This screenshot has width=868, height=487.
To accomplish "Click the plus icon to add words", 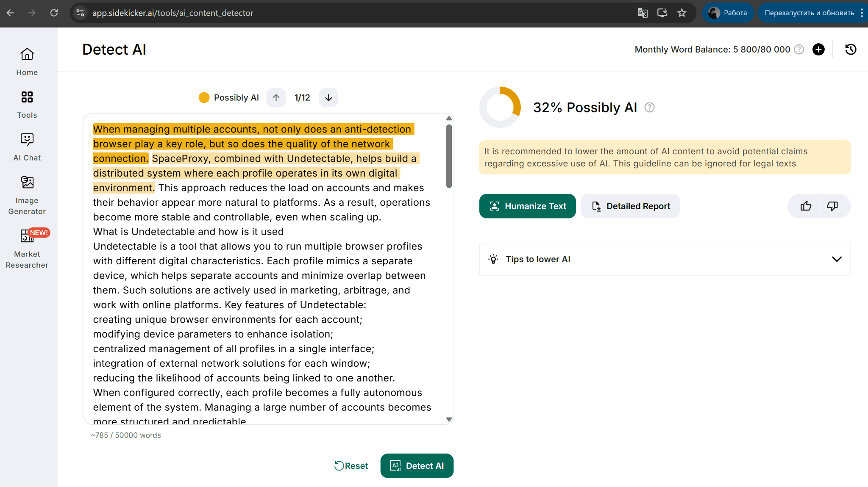I will point(818,50).
